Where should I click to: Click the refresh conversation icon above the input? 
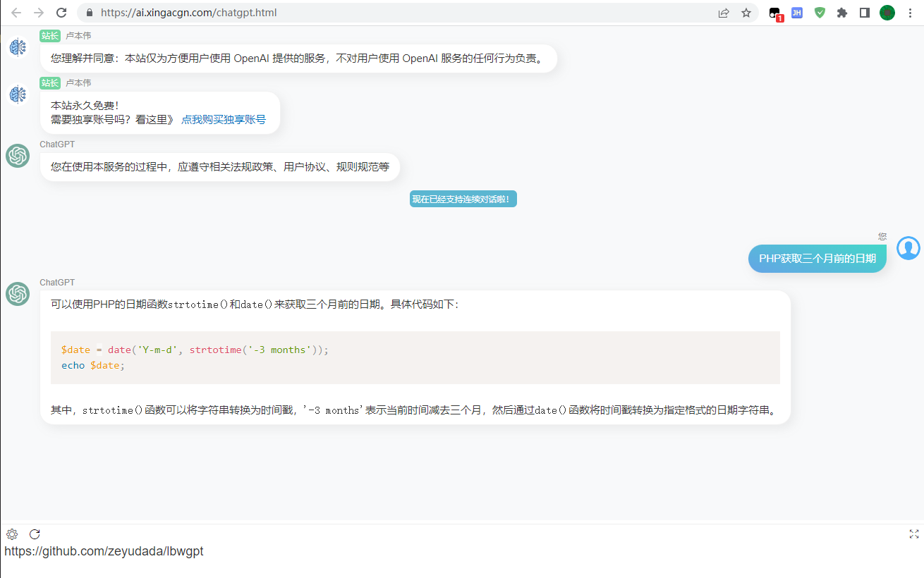(x=35, y=534)
